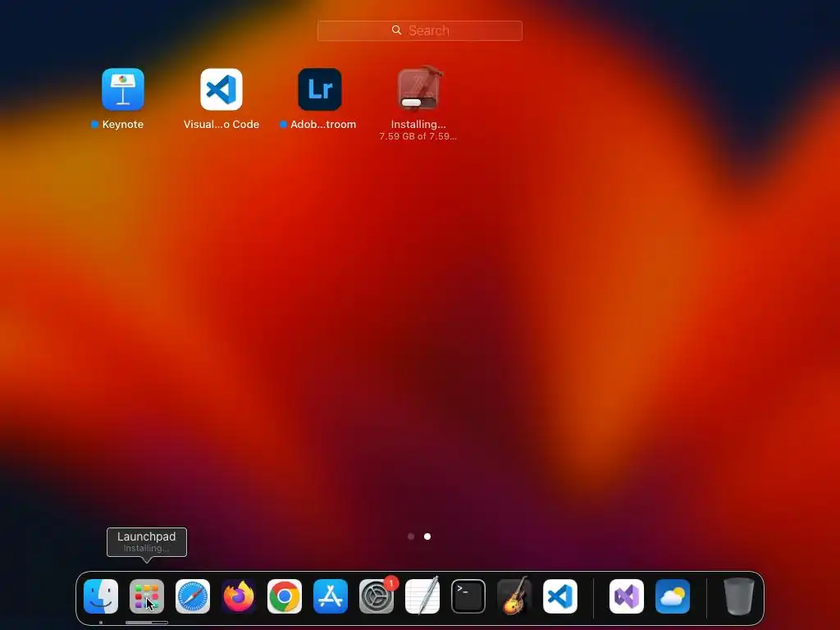
Task: Open TextEdit from the Dock
Action: coord(422,596)
